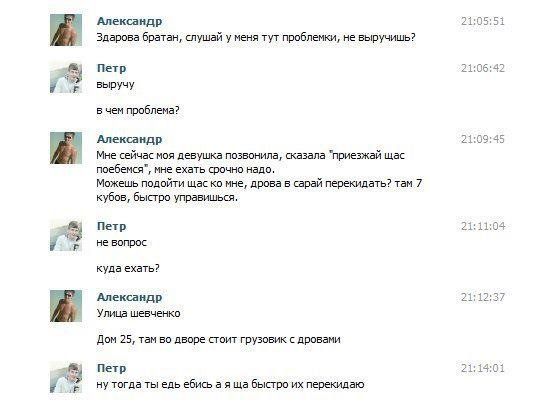Select the 21:05:51 timestamp
Image resolution: width=554 pixels, height=404 pixels.
(x=483, y=21)
